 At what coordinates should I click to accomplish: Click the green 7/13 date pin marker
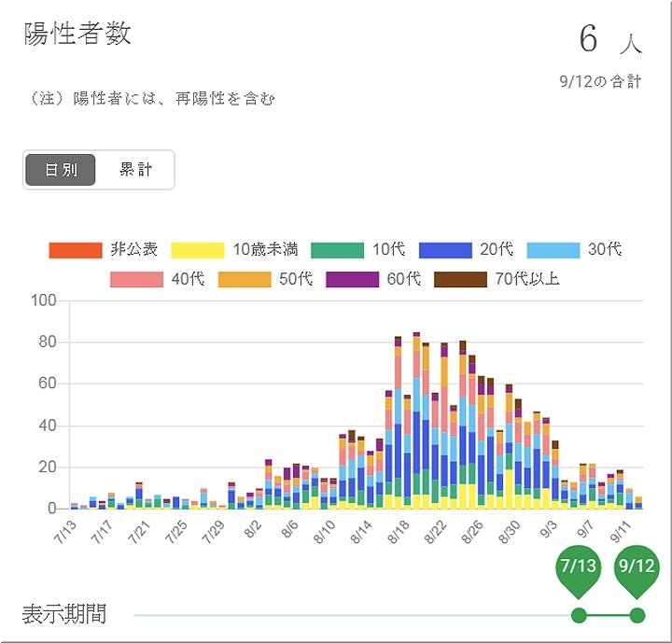tap(579, 569)
